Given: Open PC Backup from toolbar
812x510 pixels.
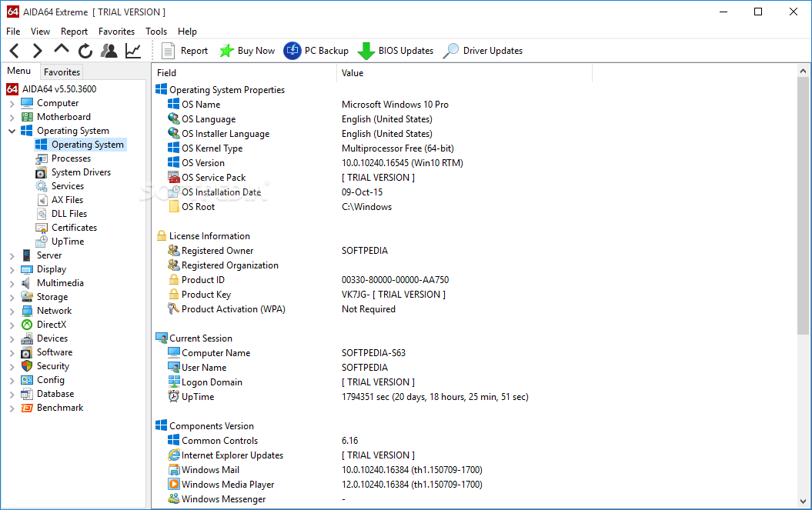Looking at the screenshot, I should click(x=316, y=51).
